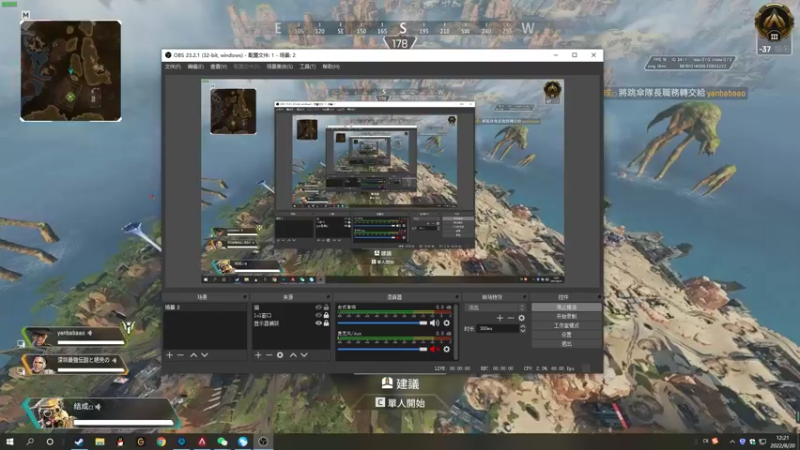This screenshot has width=800, height=450.
Task: Move the source up with the up arrow
Action: (x=293, y=355)
